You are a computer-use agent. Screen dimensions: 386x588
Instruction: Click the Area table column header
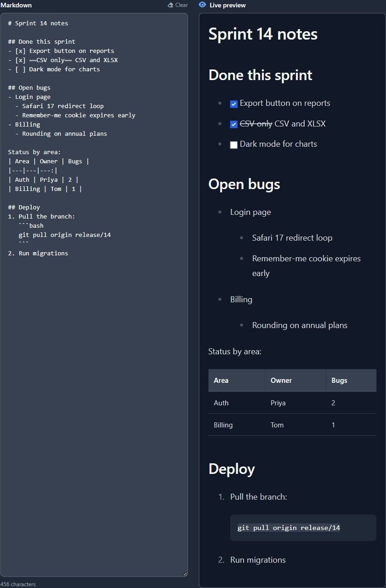pyautogui.click(x=236, y=380)
